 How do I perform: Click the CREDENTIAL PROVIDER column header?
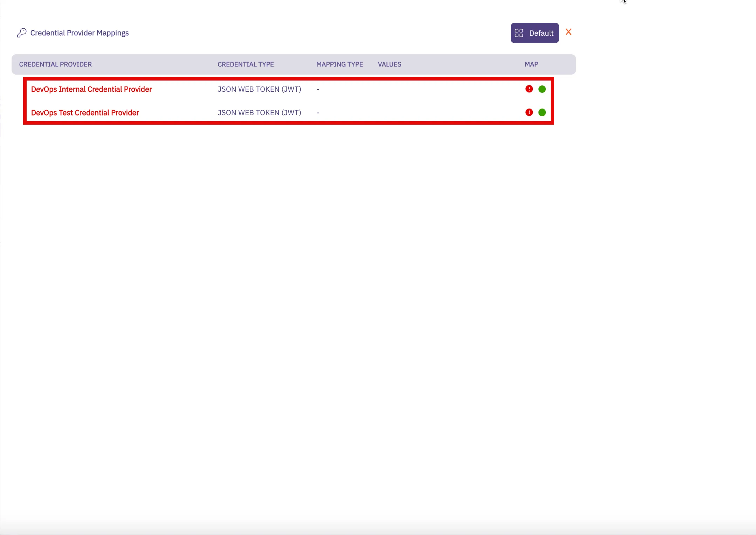(x=55, y=64)
